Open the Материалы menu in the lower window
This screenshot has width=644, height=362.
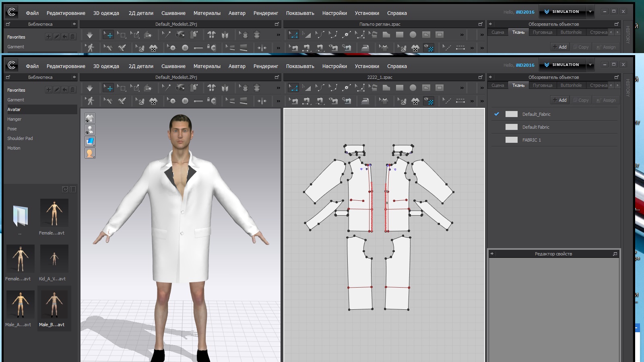(207, 66)
